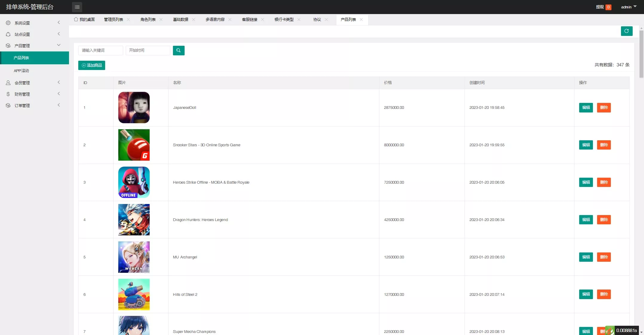Click the 会员管理 user icon
This screenshot has height=335, width=644.
pos(8,83)
